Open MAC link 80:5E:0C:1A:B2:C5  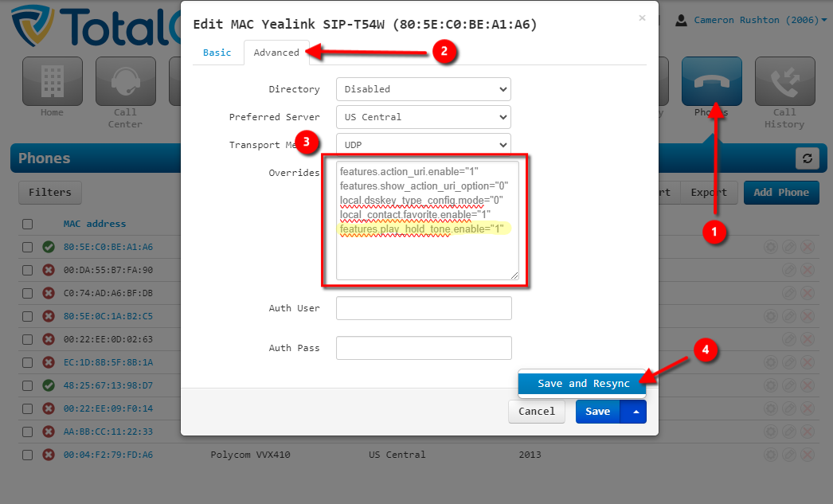[x=108, y=317]
